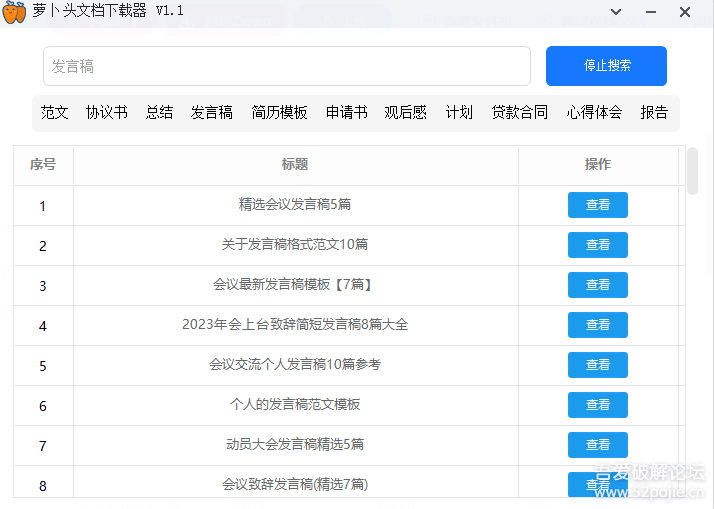
Task: Click the carrot app logo icon
Action: [15, 11]
